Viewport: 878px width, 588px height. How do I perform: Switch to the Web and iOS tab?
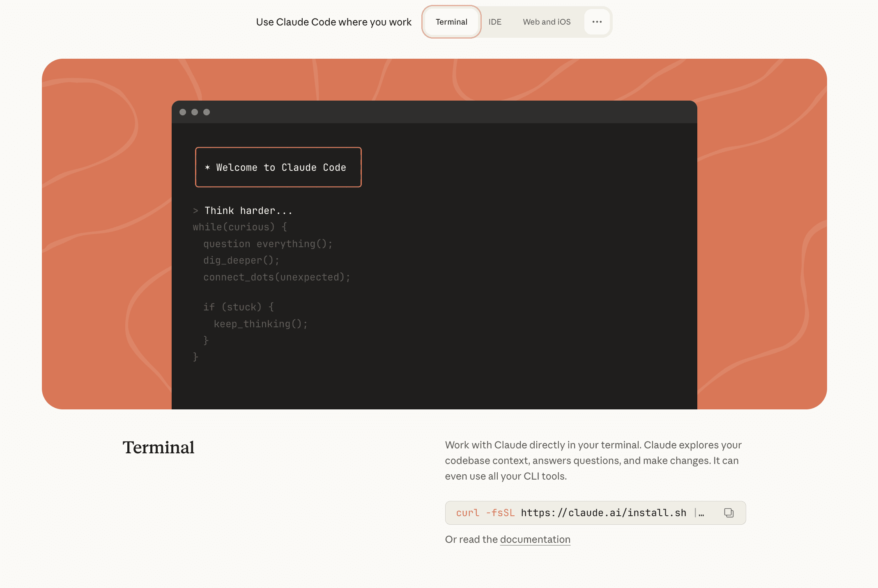(547, 22)
